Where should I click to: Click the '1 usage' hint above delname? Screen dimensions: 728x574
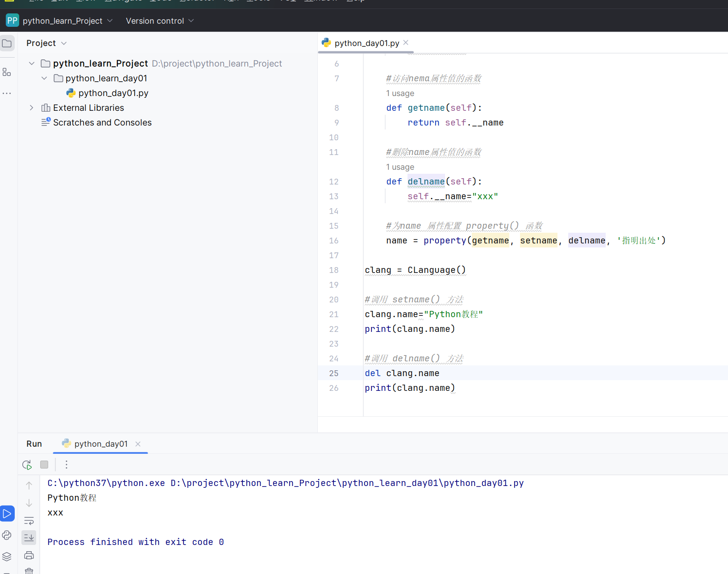click(400, 167)
